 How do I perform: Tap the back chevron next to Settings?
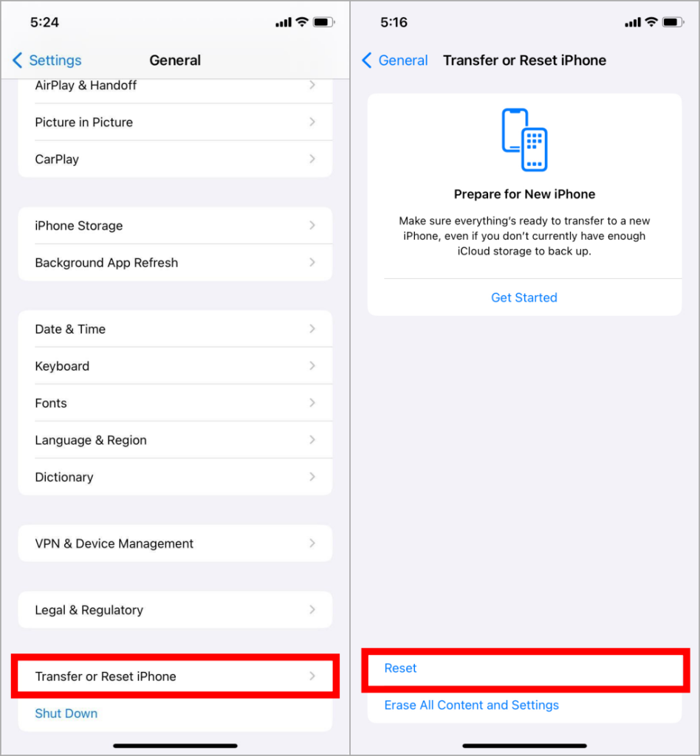[18, 61]
